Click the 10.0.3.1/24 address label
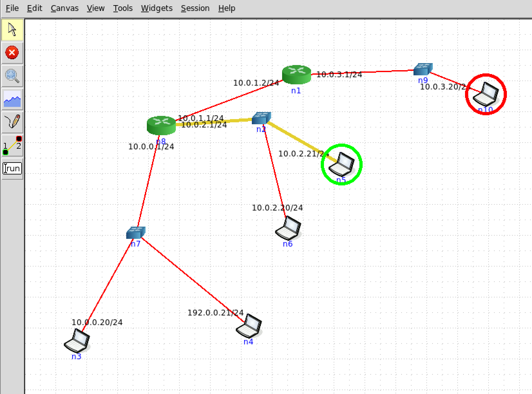Viewport: 532px width, 394px height. (x=339, y=75)
